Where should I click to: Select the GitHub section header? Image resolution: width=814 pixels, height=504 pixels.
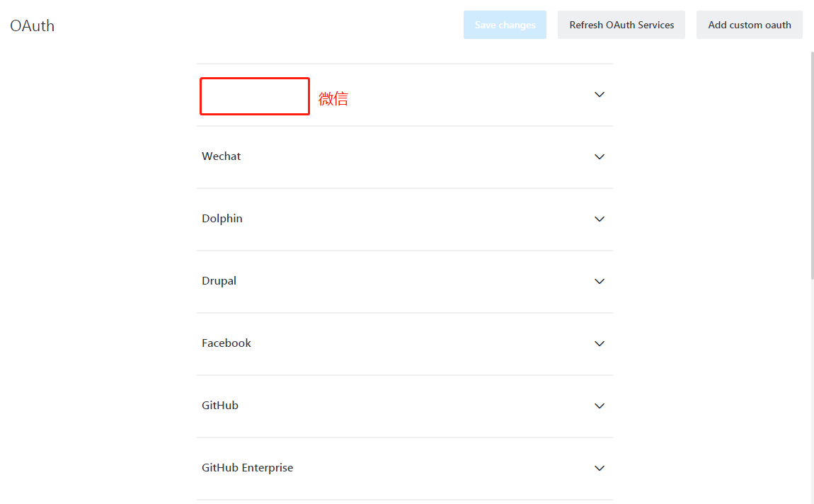tap(220, 405)
